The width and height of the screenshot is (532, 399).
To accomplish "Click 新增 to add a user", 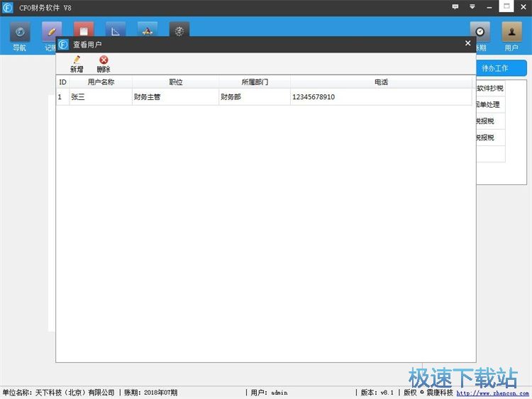I will 77,64.
